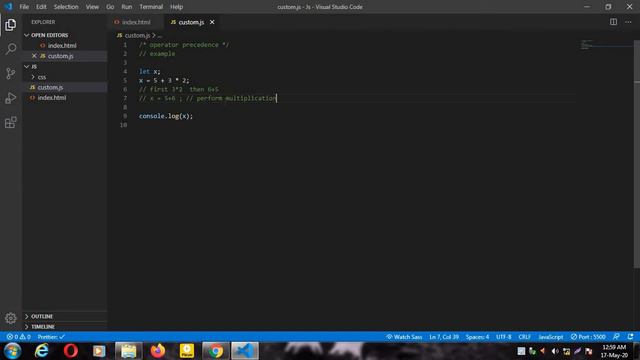Click the VS Code icon on the taskbar
Image resolution: width=640 pixels, height=360 pixels.
click(x=245, y=351)
